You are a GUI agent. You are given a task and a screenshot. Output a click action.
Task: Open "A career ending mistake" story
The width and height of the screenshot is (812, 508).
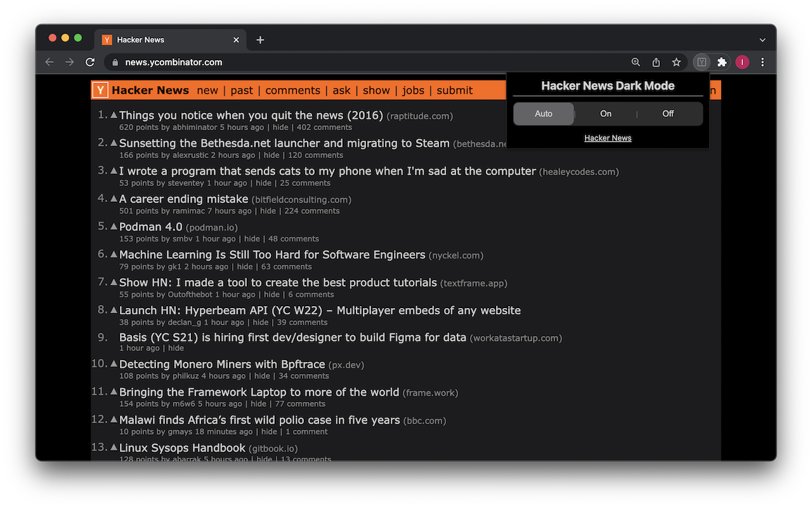tap(183, 199)
